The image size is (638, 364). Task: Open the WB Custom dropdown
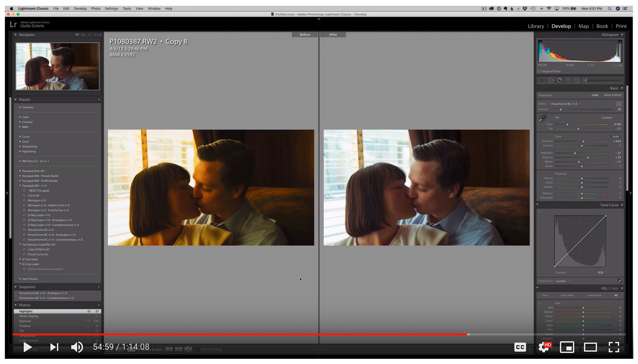click(608, 118)
